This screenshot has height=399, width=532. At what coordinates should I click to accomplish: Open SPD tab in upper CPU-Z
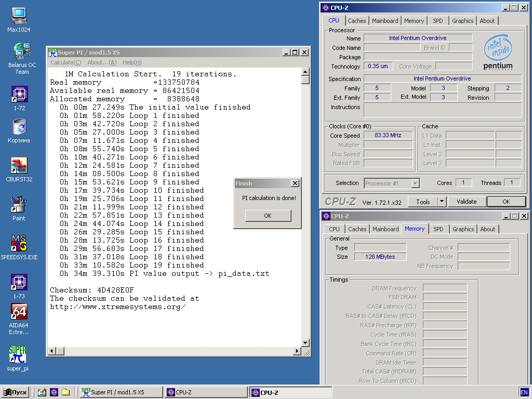click(x=437, y=21)
